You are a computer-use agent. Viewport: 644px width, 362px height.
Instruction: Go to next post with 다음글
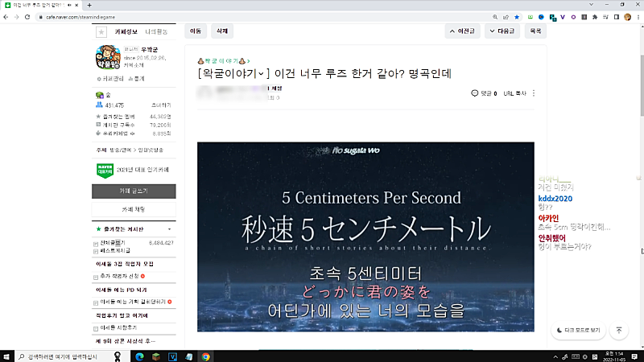[x=502, y=31]
